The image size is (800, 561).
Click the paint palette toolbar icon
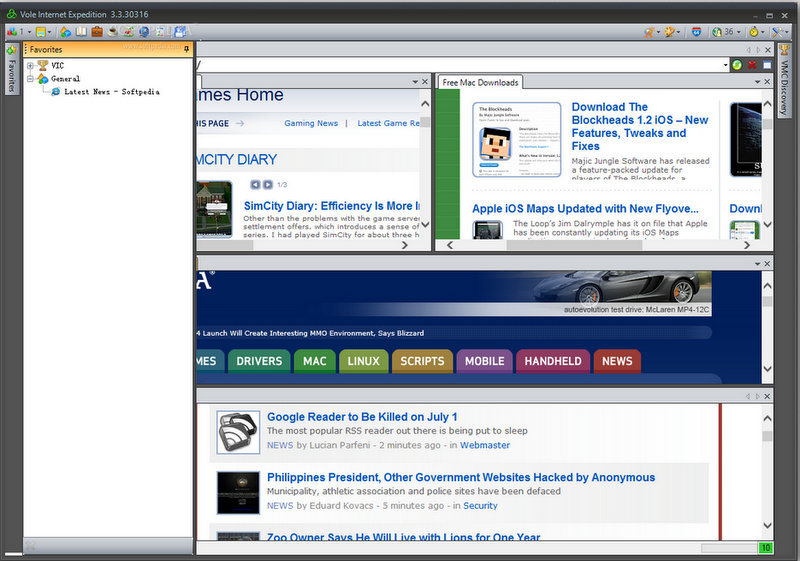(x=669, y=32)
